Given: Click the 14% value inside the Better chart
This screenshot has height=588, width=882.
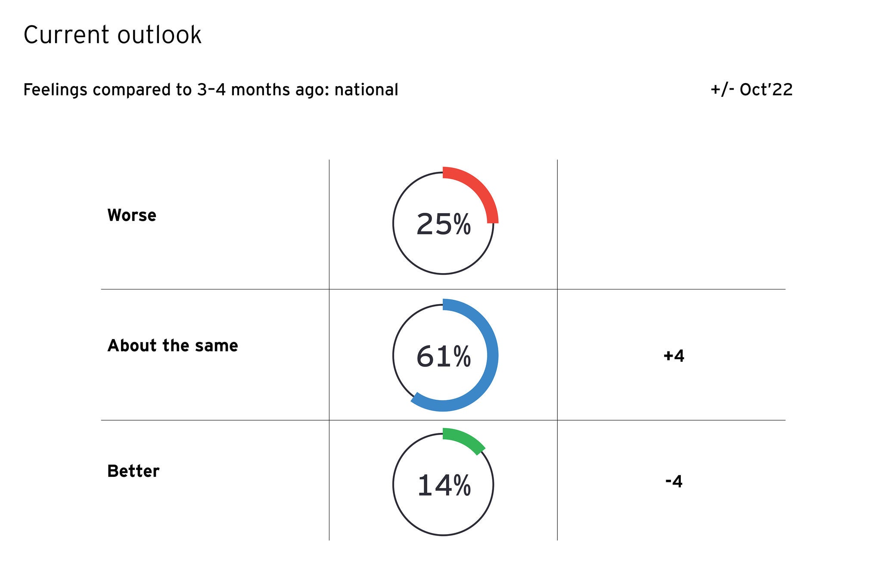Looking at the screenshot, I should coord(444,486).
